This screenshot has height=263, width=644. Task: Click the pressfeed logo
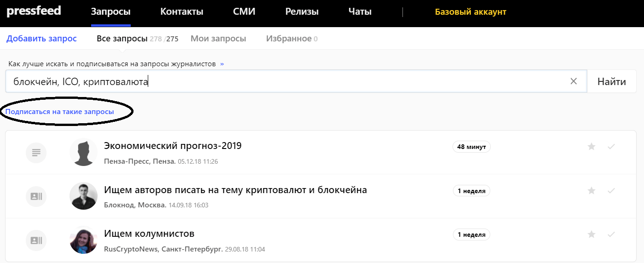point(34,11)
